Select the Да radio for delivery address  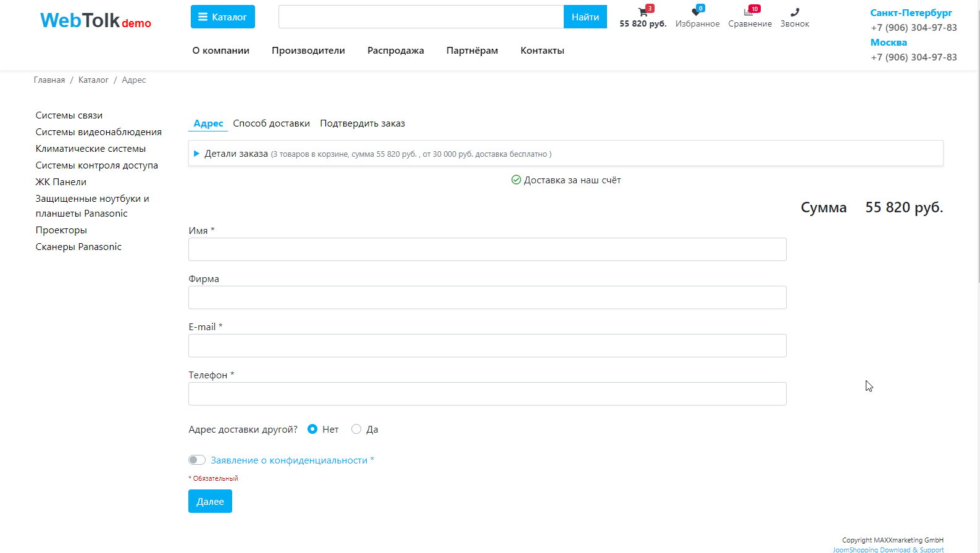[x=356, y=429]
